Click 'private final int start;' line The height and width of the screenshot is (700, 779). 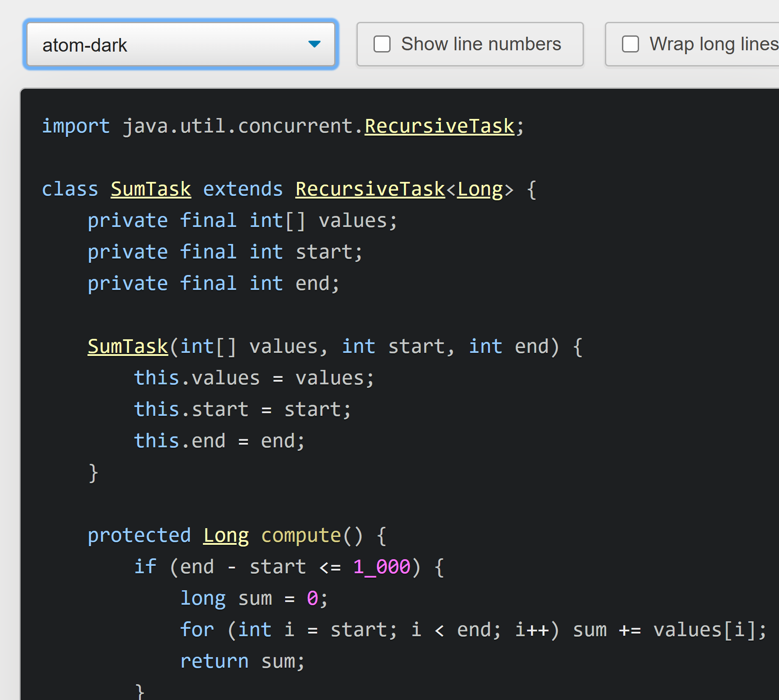coord(225,252)
